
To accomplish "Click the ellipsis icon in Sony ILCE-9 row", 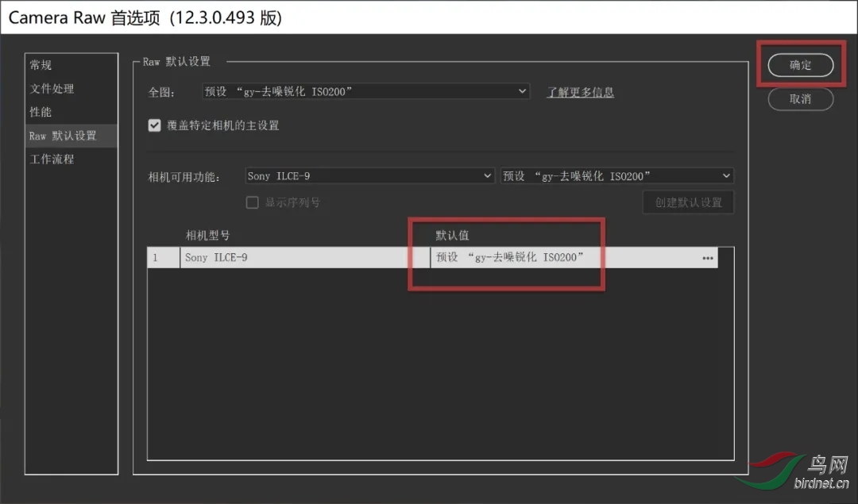I will (x=707, y=258).
